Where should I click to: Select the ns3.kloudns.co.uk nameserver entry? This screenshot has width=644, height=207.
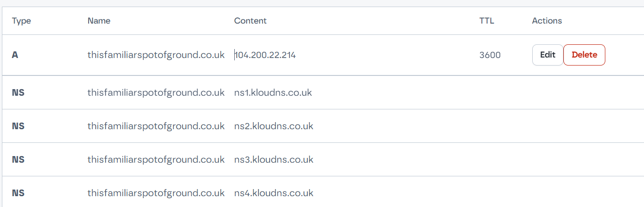273,160
